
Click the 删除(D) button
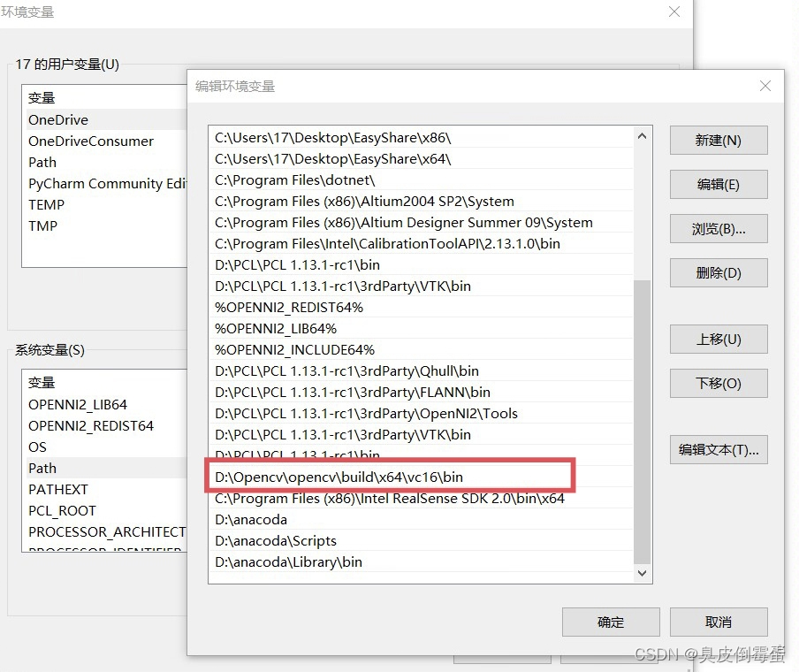point(719,272)
